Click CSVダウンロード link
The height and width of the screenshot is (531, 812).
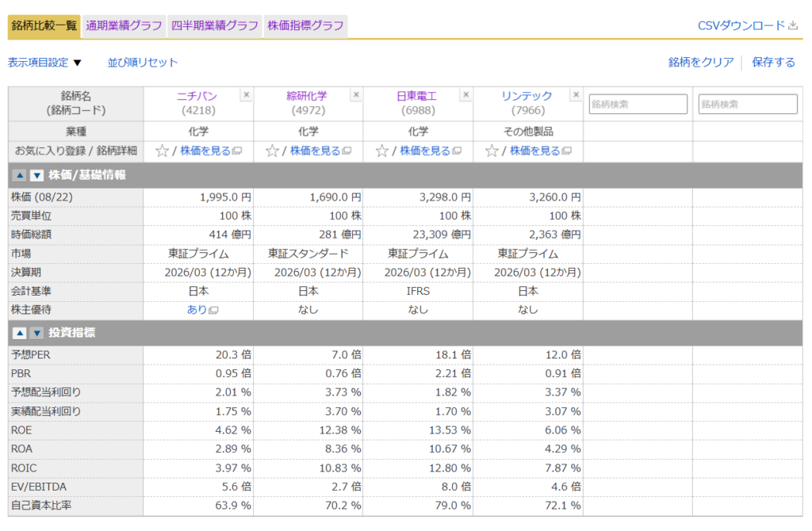(x=741, y=25)
